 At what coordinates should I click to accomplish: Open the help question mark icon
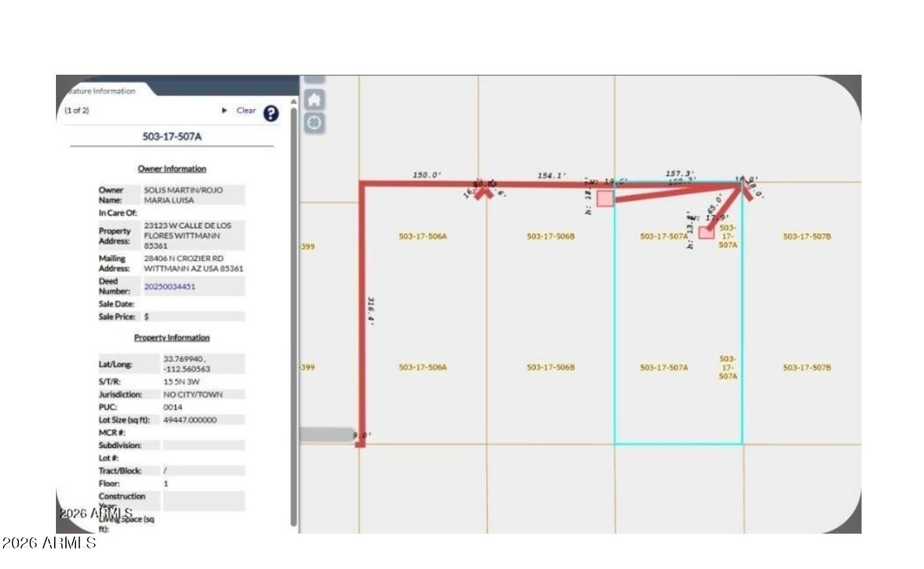click(271, 113)
